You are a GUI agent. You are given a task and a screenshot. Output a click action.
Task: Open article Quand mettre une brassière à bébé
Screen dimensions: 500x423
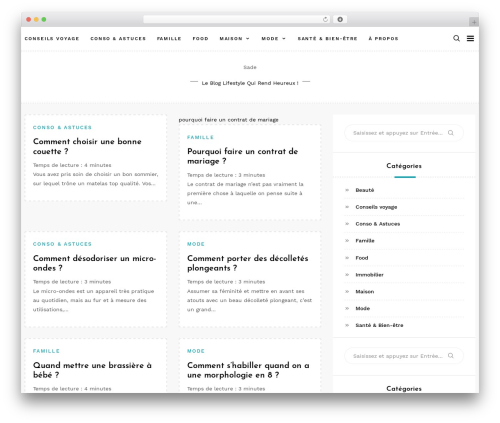[92, 370]
